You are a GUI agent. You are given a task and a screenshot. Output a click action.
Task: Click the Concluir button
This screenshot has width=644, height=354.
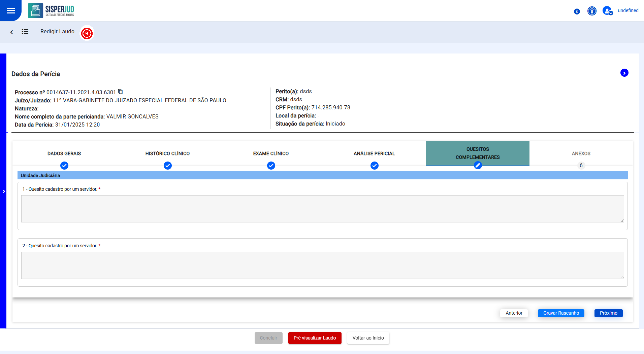click(x=268, y=338)
